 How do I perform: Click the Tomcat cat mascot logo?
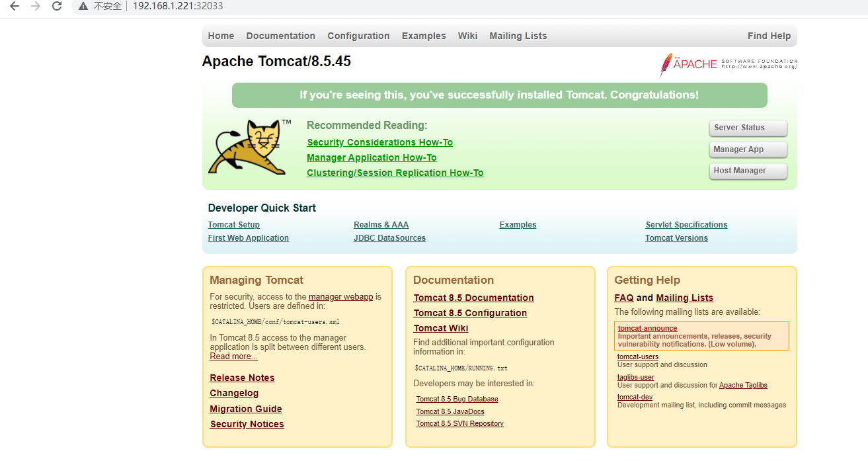tap(249, 147)
